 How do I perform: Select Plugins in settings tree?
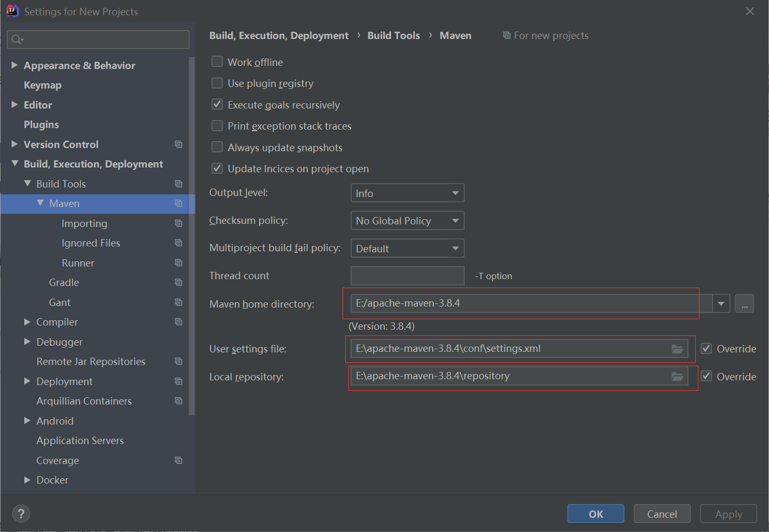click(41, 124)
